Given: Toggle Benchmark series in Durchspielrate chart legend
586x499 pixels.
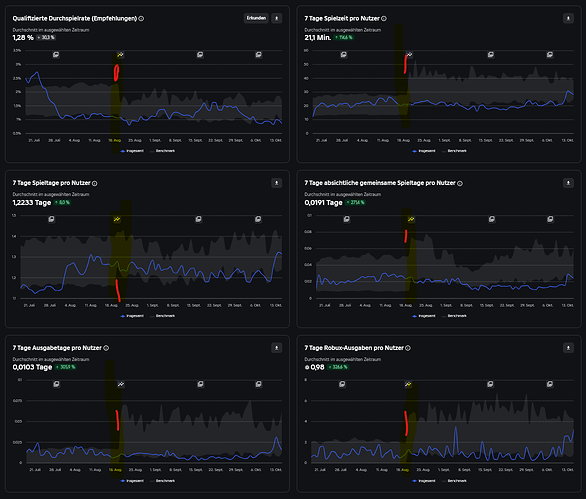Looking at the screenshot, I should coord(163,151).
